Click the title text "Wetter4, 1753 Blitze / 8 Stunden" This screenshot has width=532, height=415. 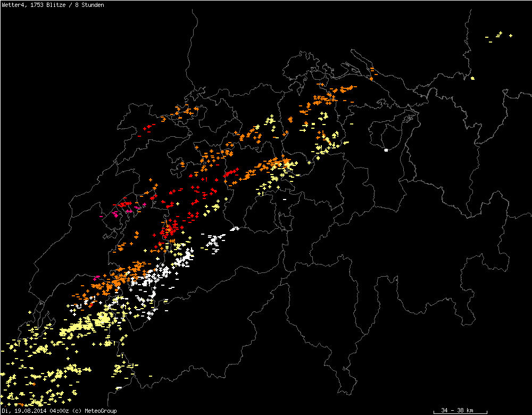coord(53,5)
